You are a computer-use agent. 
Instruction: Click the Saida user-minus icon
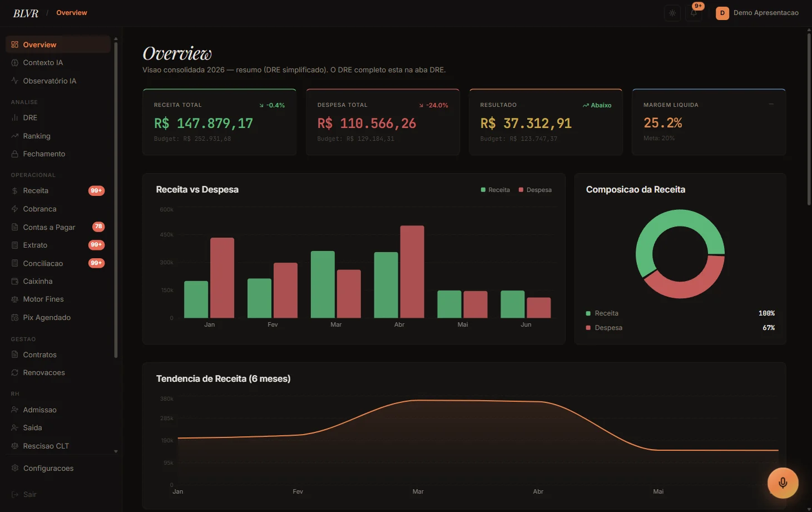tap(15, 428)
